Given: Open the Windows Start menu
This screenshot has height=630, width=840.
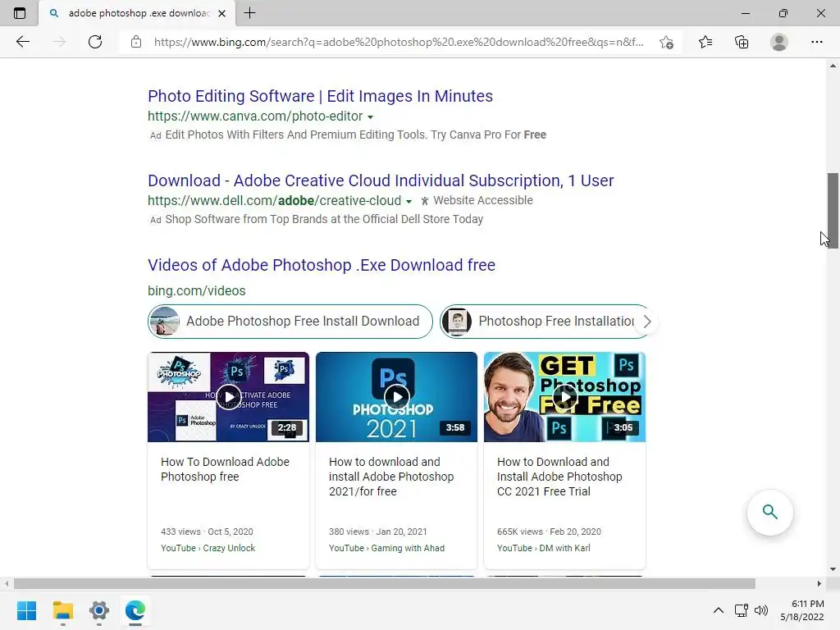Looking at the screenshot, I should (26, 610).
